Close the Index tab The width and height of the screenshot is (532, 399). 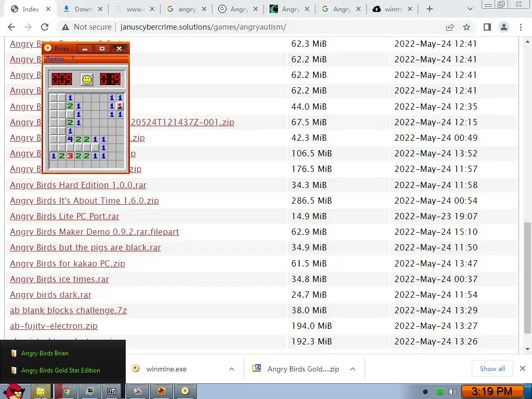click(x=48, y=9)
